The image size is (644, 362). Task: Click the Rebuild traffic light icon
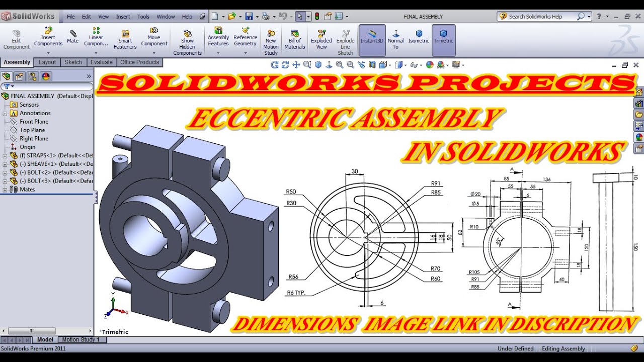317,16
